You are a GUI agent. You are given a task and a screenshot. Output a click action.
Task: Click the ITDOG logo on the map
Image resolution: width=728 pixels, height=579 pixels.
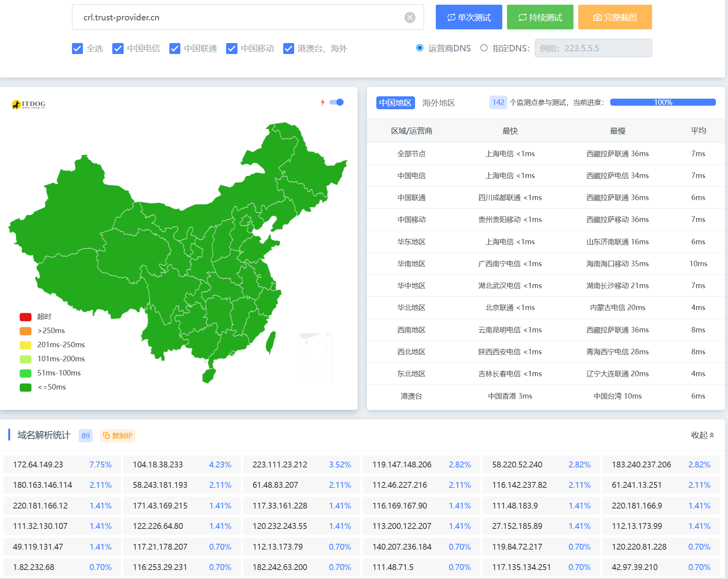click(29, 105)
